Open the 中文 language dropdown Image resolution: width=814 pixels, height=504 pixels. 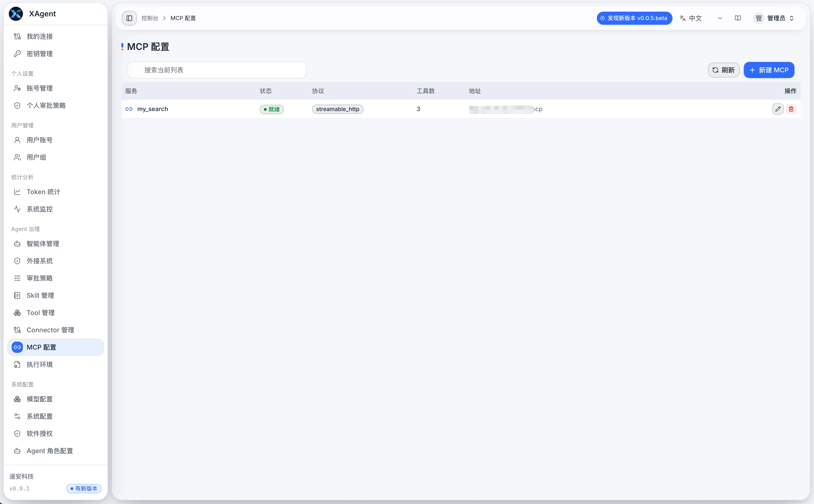[x=701, y=18]
